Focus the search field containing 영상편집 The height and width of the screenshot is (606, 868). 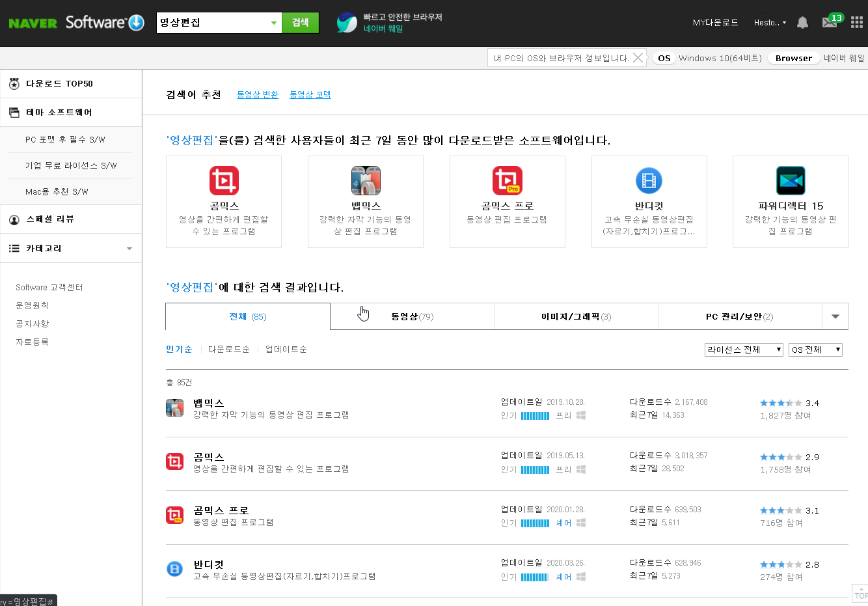(x=212, y=23)
